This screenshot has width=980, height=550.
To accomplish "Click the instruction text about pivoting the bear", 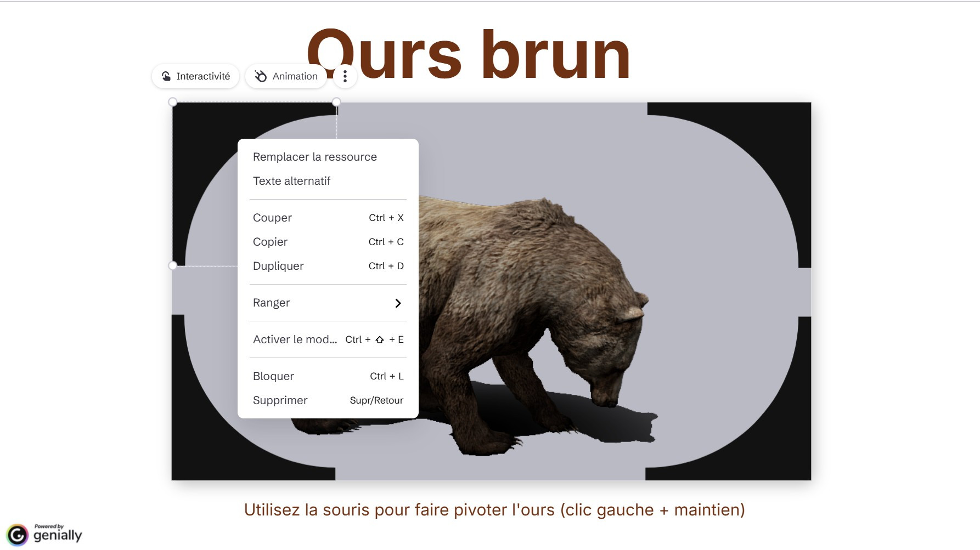I will click(494, 510).
